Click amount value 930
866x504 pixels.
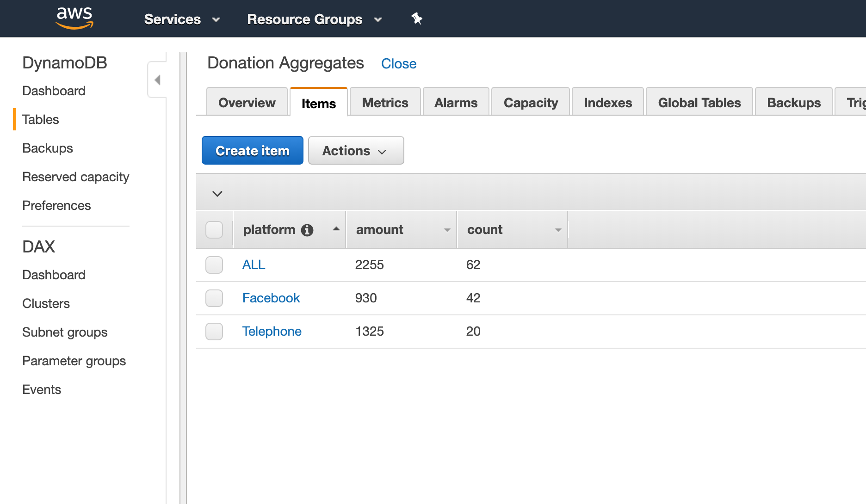[366, 298]
